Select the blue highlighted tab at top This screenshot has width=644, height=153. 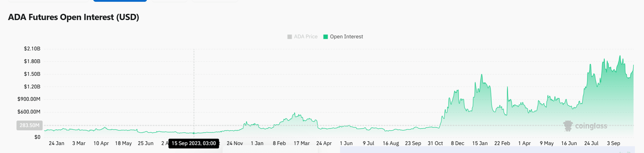120,1
